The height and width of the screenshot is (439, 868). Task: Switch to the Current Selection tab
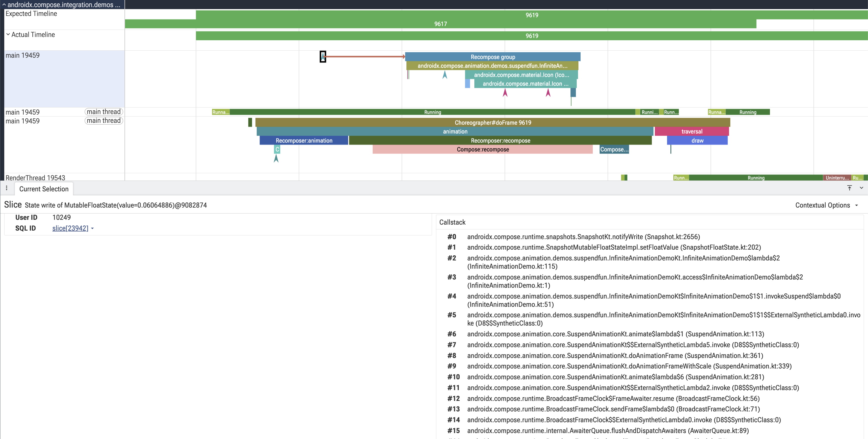coord(44,189)
